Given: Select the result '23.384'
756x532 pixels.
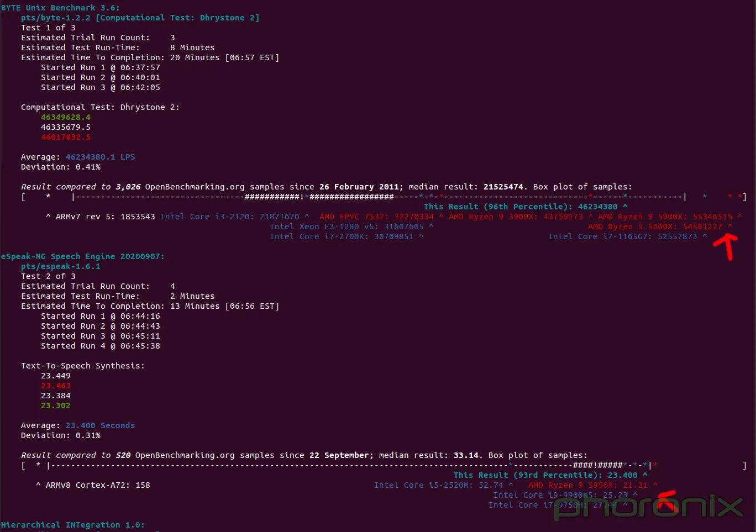Looking at the screenshot, I should tap(56, 396).
